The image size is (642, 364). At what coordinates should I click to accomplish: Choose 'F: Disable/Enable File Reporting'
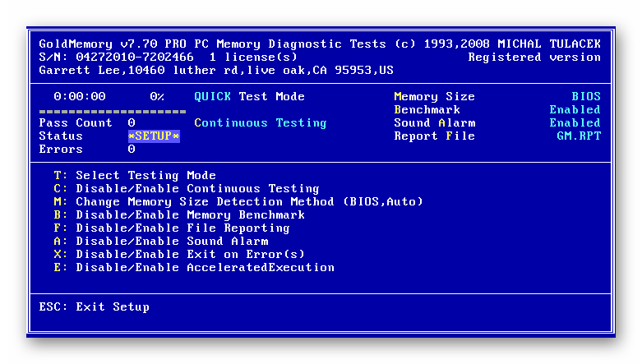(172, 228)
